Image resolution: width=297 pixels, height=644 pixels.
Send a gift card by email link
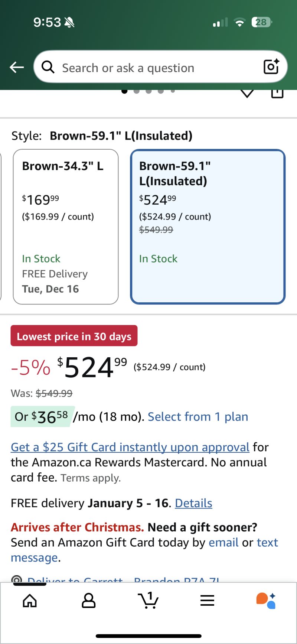223,543
